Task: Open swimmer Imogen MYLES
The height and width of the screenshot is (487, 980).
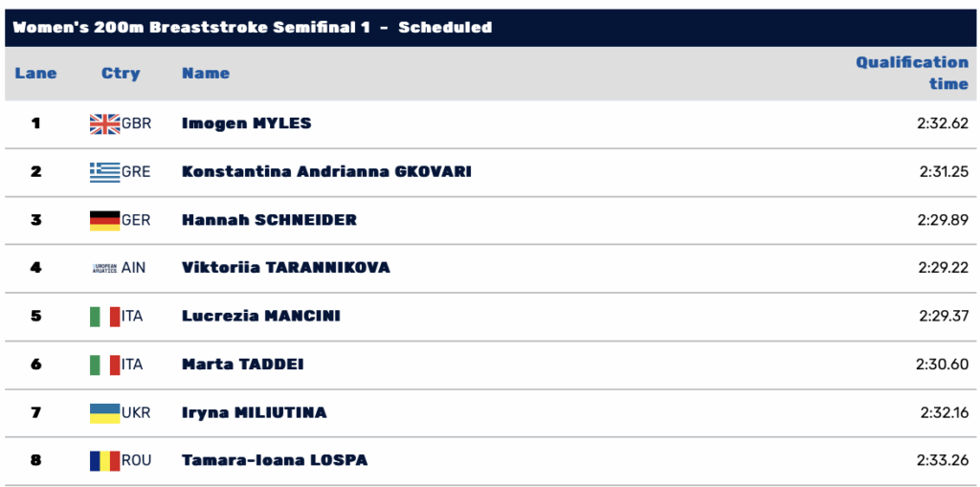Action: pos(246,123)
